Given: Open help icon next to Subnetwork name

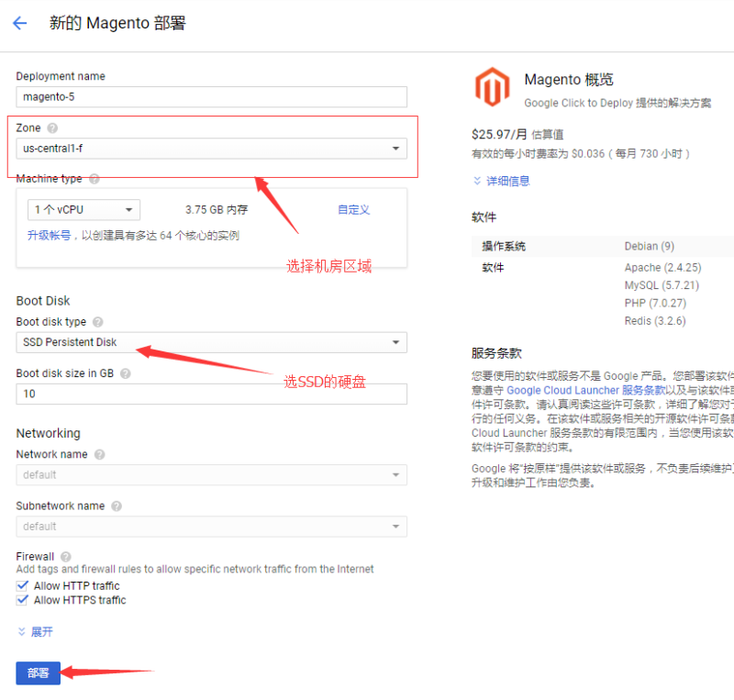Looking at the screenshot, I should tap(117, 506).
